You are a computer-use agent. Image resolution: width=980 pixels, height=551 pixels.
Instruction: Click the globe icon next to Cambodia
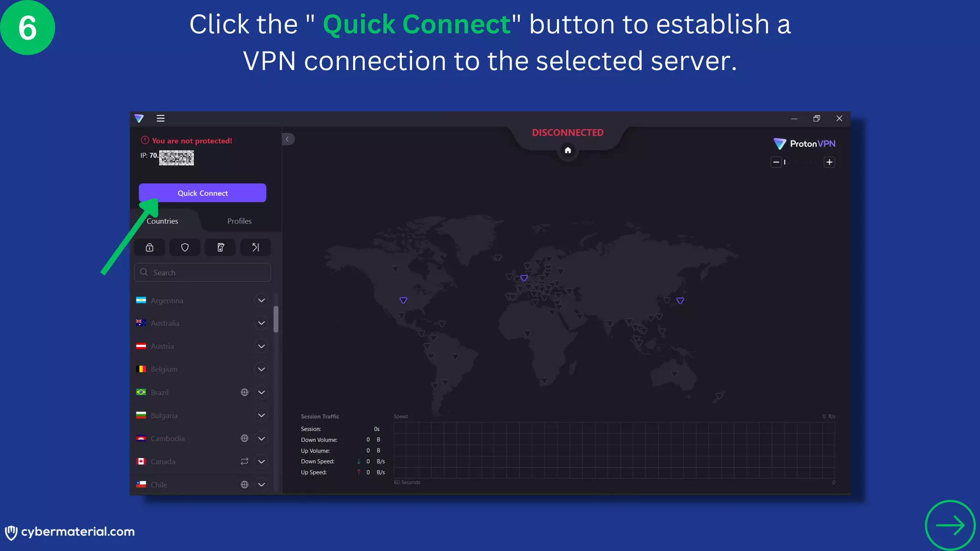245,439
